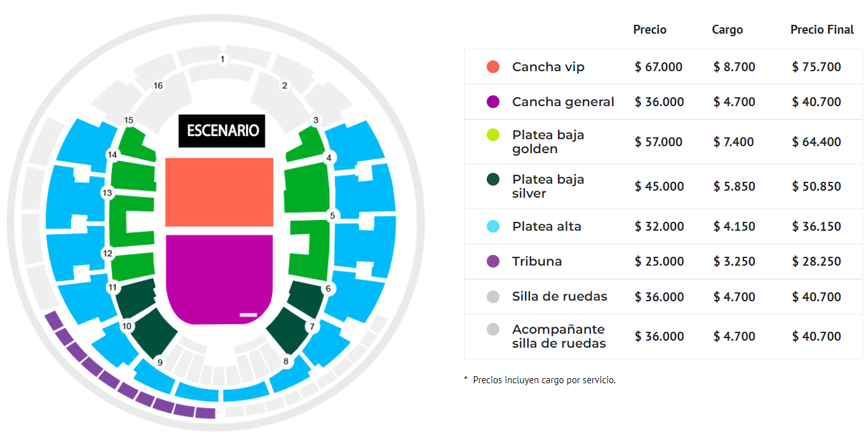Image resolution: width=868 pixels, height=443 pixels.
Task: Select section marker 5 near green seats
Action: [x=332, y=215]
